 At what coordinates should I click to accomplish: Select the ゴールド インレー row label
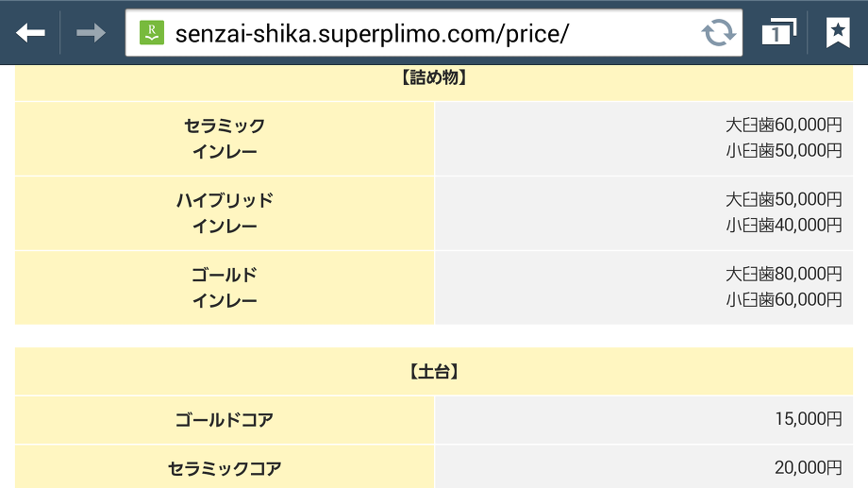(225, 287)
